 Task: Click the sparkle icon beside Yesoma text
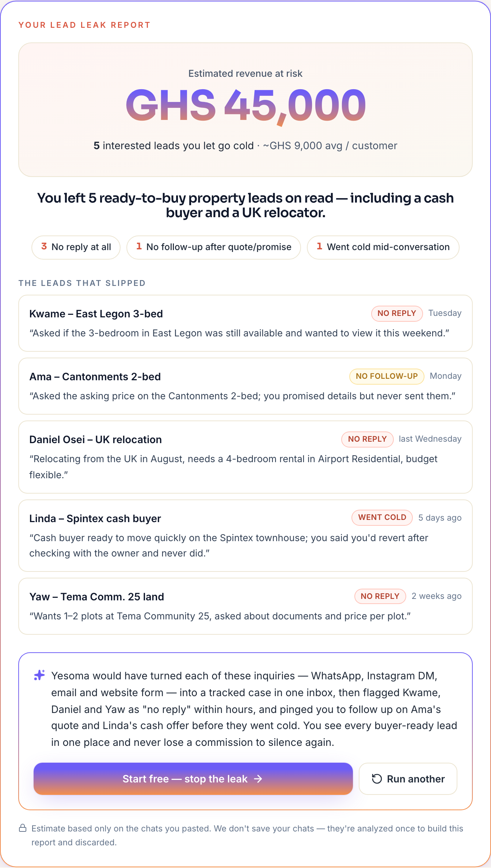coord(39,675)
